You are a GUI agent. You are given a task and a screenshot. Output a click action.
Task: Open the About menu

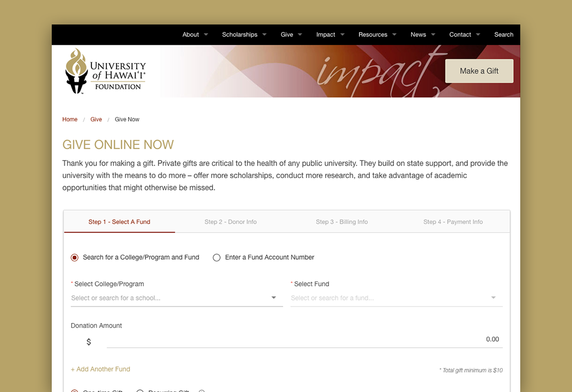pos(195,35)
